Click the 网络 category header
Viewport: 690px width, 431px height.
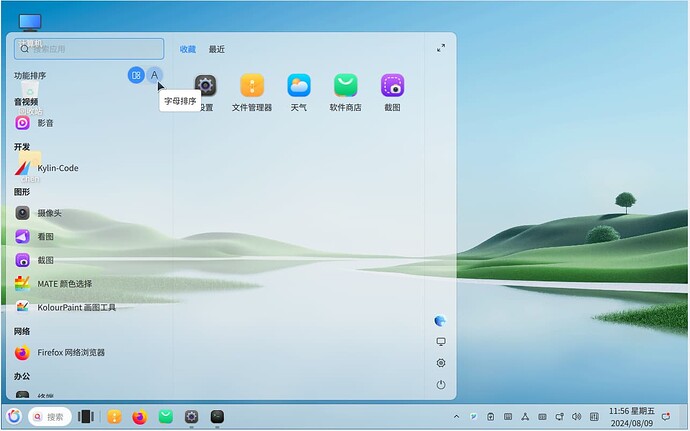(22, 331)
